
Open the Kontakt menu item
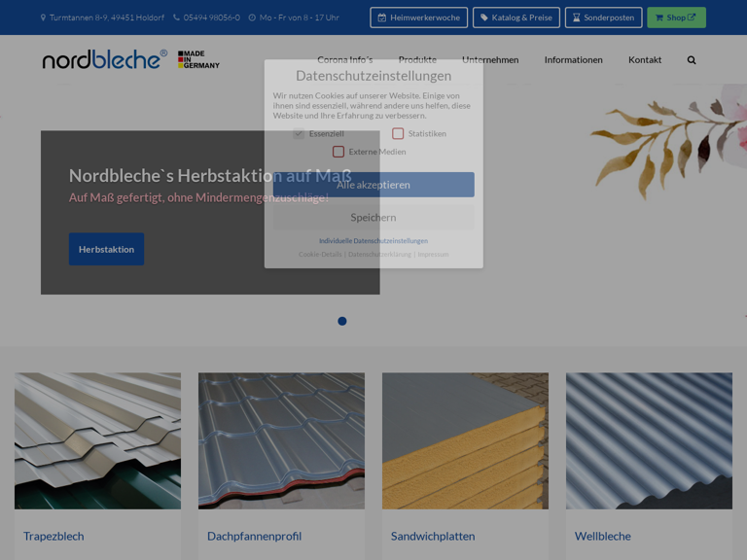pyautogui.click(x=644, y=59)
